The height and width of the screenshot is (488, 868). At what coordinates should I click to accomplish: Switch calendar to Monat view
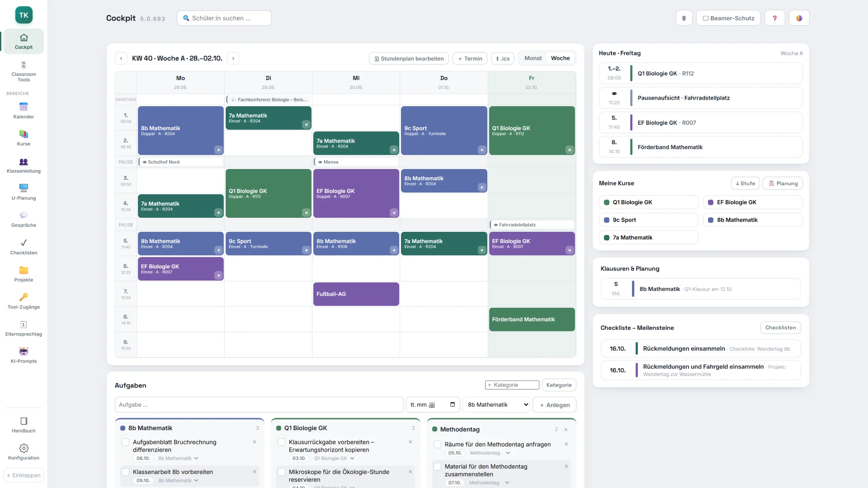click(x=533, y=58)
